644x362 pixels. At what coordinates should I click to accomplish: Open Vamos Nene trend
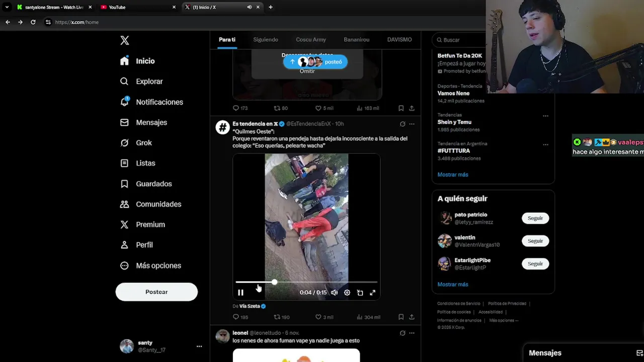coord(453,94)
